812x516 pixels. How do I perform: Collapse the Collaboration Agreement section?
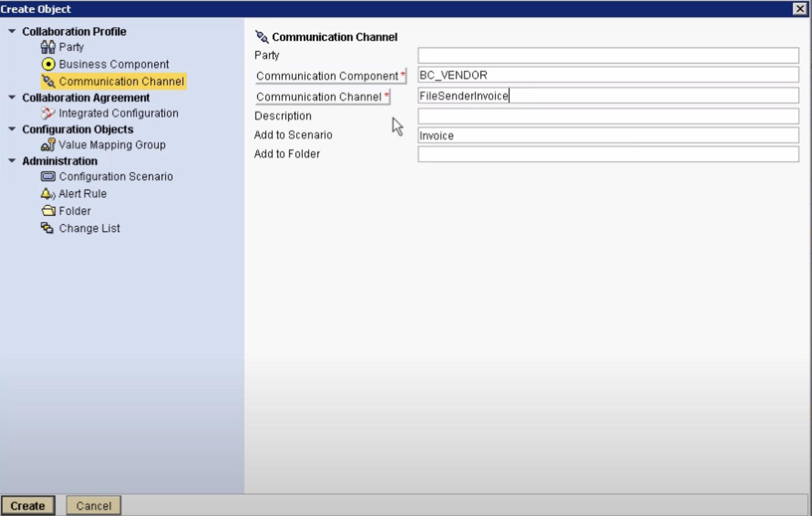12,97
